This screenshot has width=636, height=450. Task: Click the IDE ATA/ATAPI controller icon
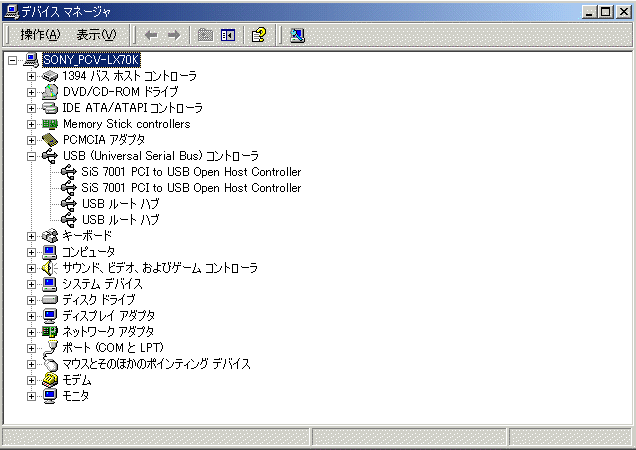[x=50, y=108]
